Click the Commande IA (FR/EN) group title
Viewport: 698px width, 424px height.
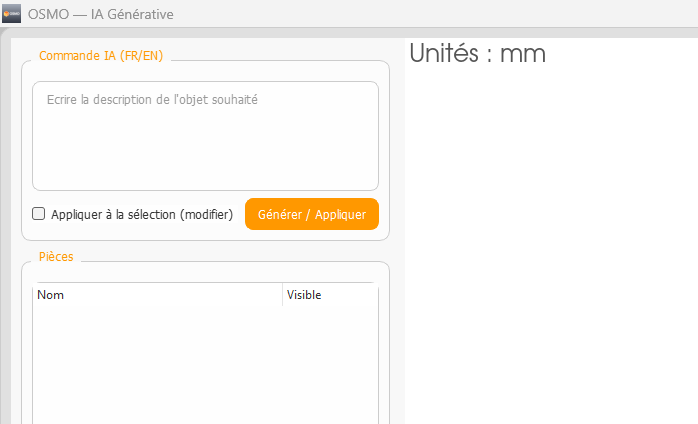click(x=100, y=56)
